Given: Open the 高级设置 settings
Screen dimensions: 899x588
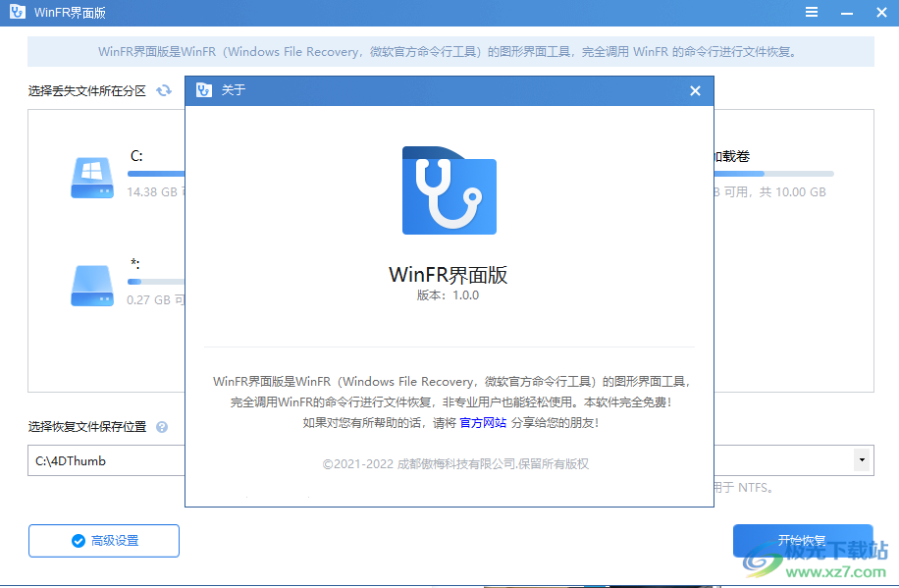Looking at the screenshot, I should point(103,541).
